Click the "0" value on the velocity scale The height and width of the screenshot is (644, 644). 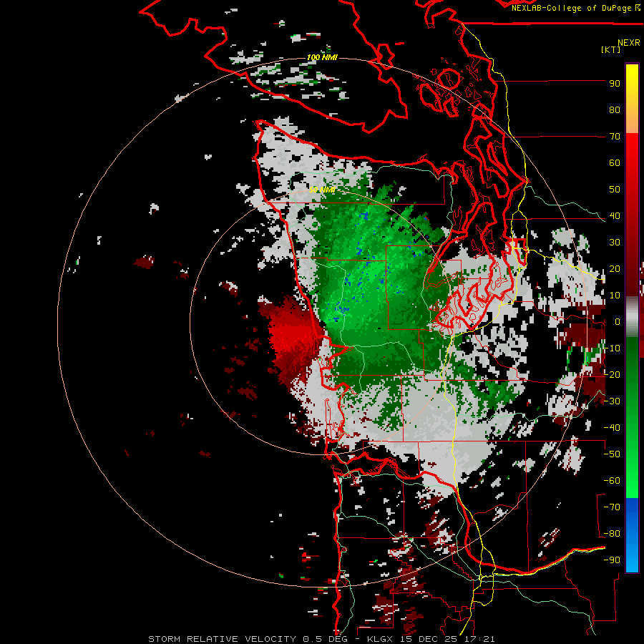click(617, 322)
